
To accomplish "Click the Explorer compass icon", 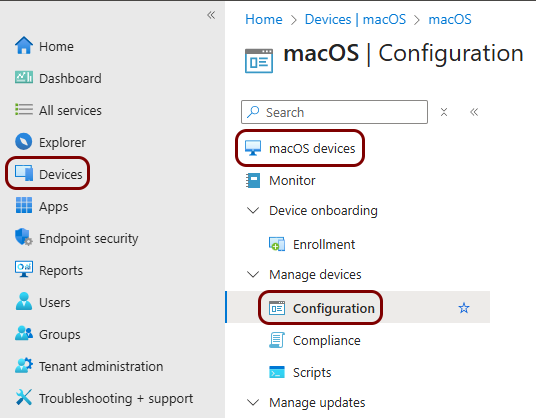I will (x=24, y=141).
